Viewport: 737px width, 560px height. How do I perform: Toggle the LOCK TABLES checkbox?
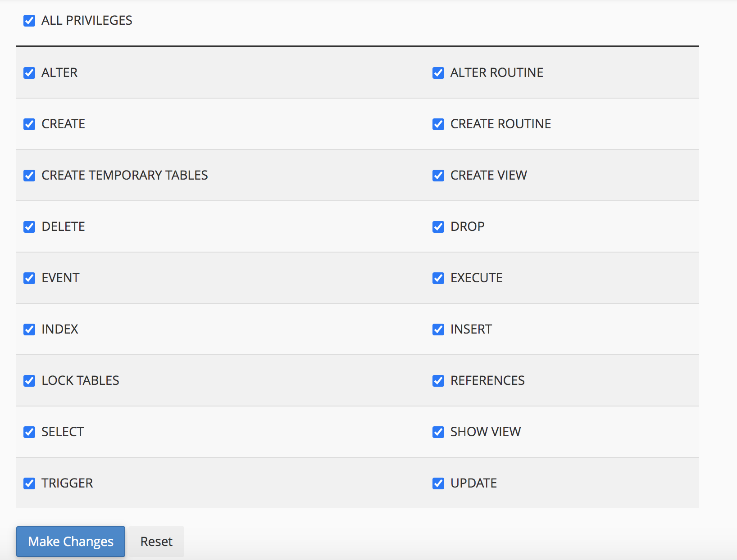(29, 381)
